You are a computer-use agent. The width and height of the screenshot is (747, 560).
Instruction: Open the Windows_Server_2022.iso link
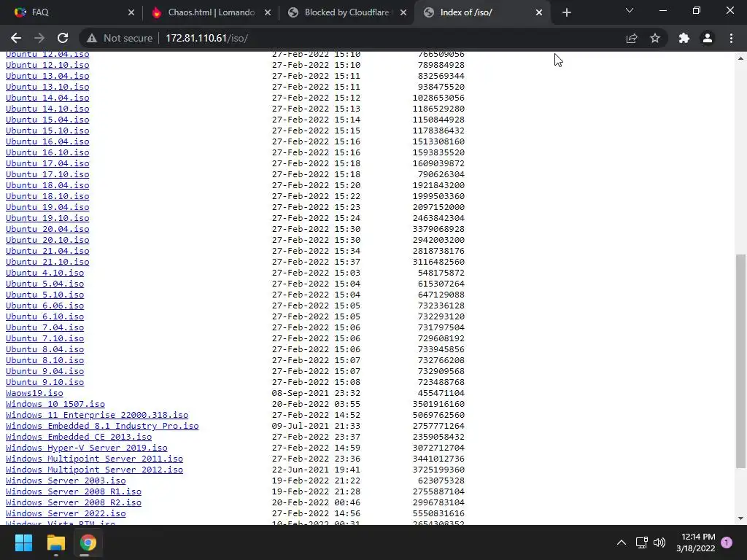click(66, 514)
